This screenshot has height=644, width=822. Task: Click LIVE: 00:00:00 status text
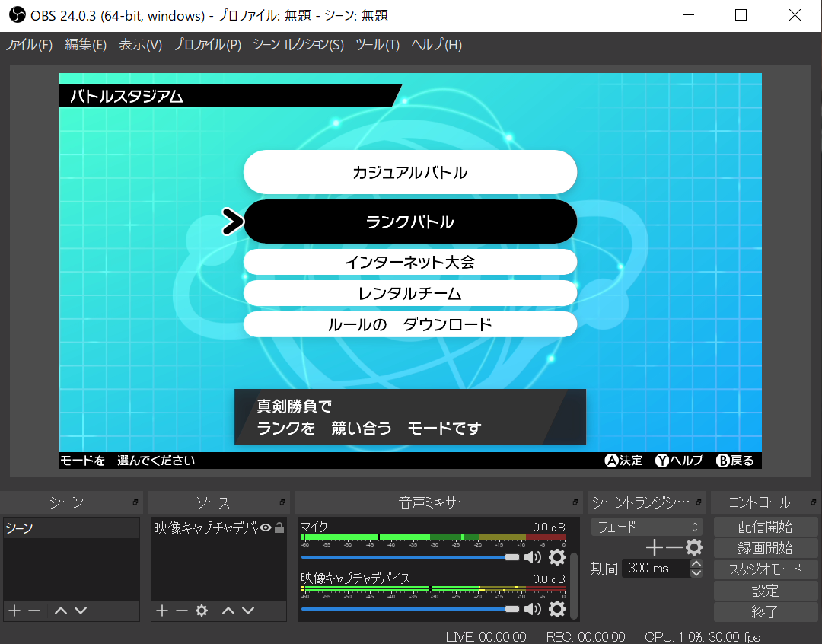pyautogui.click(x=486, y=636)
